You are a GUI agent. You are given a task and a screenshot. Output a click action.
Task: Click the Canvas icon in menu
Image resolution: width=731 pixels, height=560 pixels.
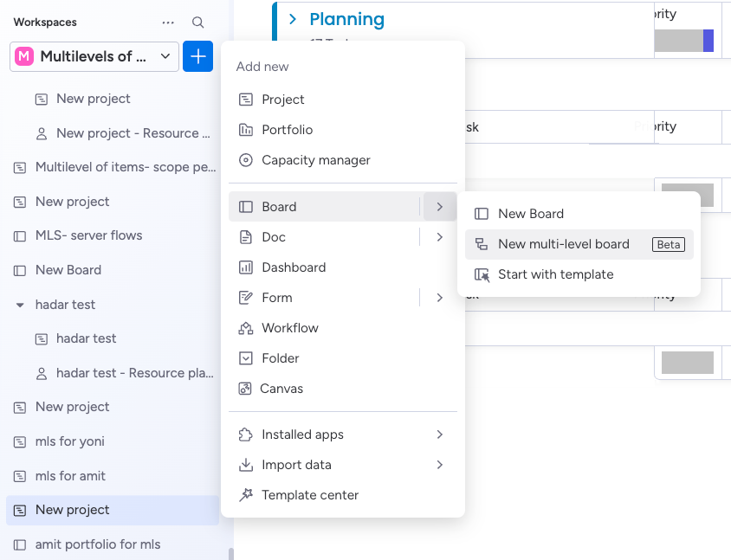pos(245,389)
